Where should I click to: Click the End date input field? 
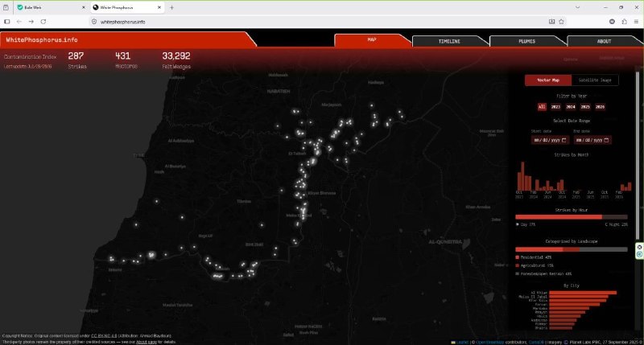[592, 140]
